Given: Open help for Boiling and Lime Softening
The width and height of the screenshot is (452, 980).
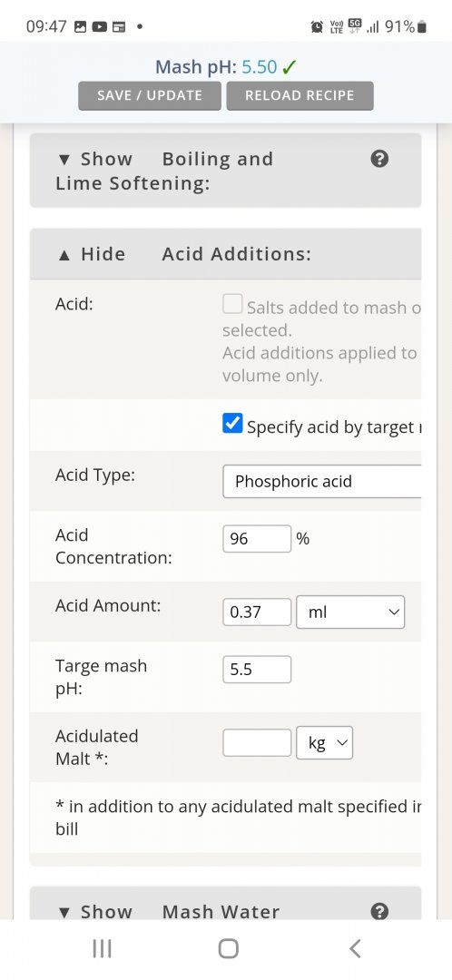Looking at the screenshot, I should click(x=379, y=159).
